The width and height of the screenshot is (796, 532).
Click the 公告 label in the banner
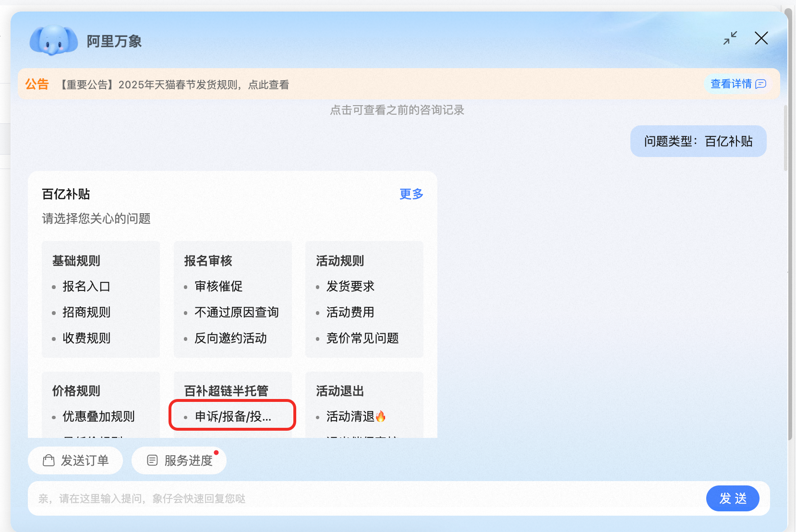pyautogui.click(x=37, y=85)
